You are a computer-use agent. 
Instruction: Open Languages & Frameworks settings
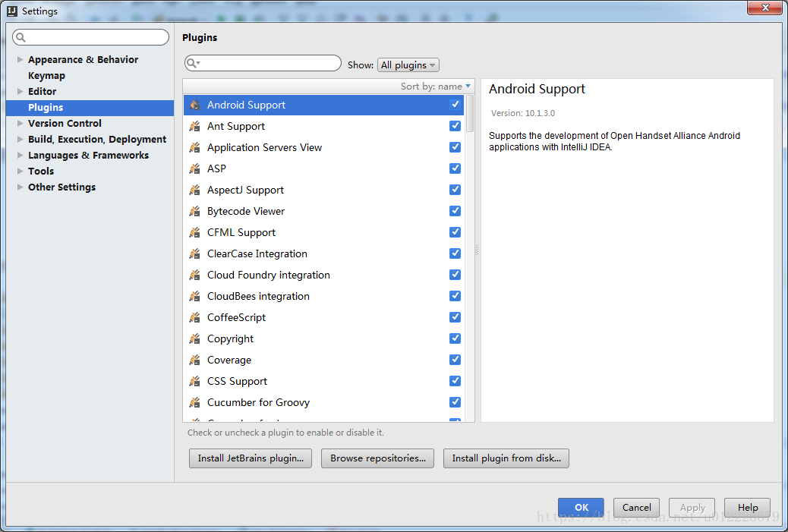[89, 156]
